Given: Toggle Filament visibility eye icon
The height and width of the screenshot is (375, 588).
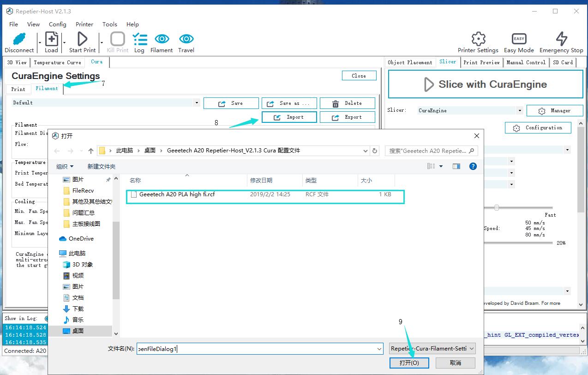Looking at the screenshot, I should click(162, 39).
